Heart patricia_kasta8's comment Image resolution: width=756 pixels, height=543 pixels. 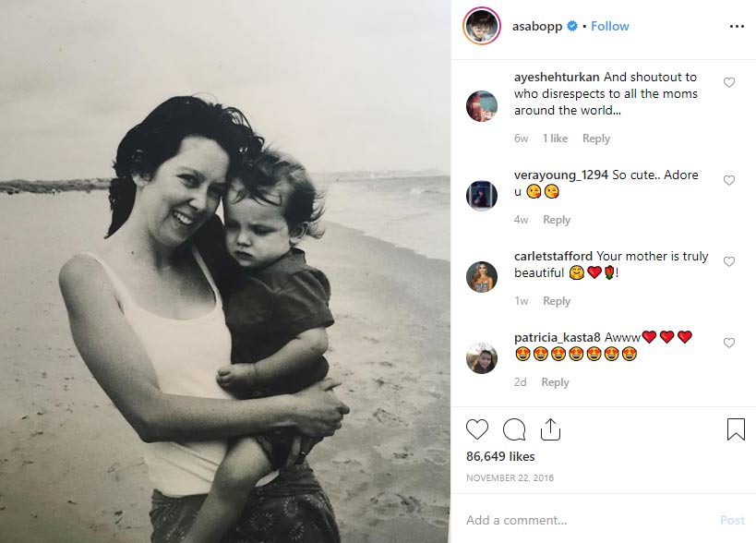click(x=729, y=344)
